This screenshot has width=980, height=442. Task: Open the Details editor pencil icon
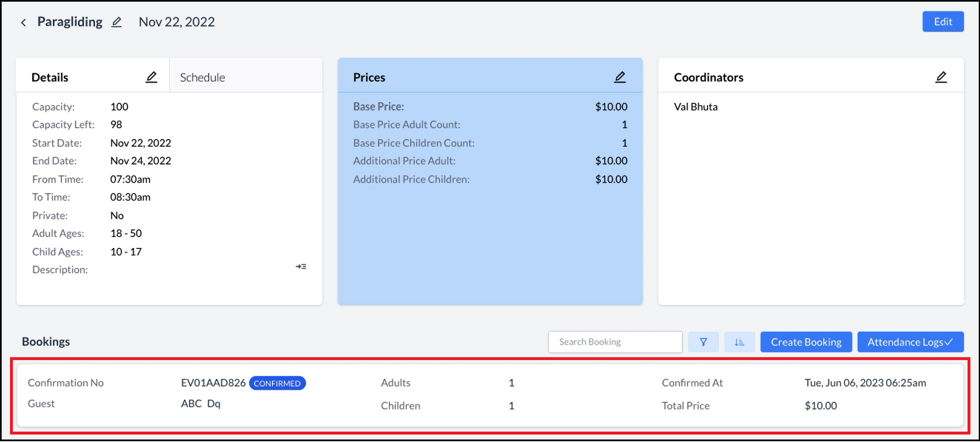tap(152, 77)
